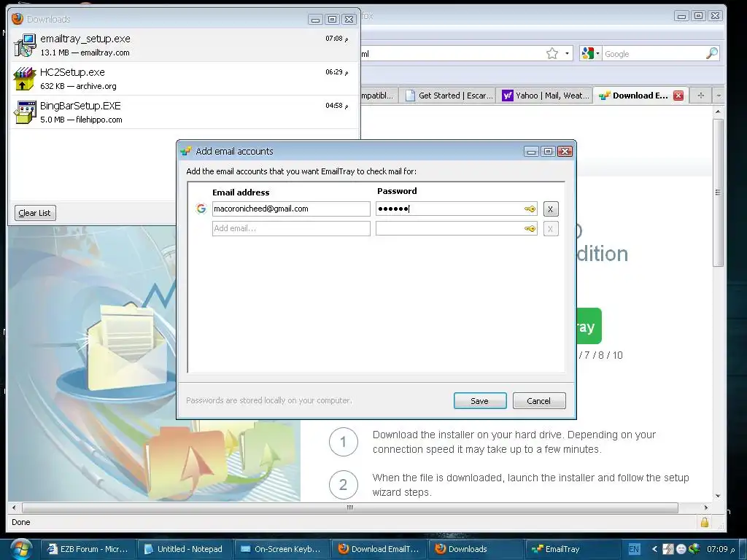Click key icon in empty password field
Image resolution: width=747 pixels, height=560 pixels.
[x=530, y=228]
